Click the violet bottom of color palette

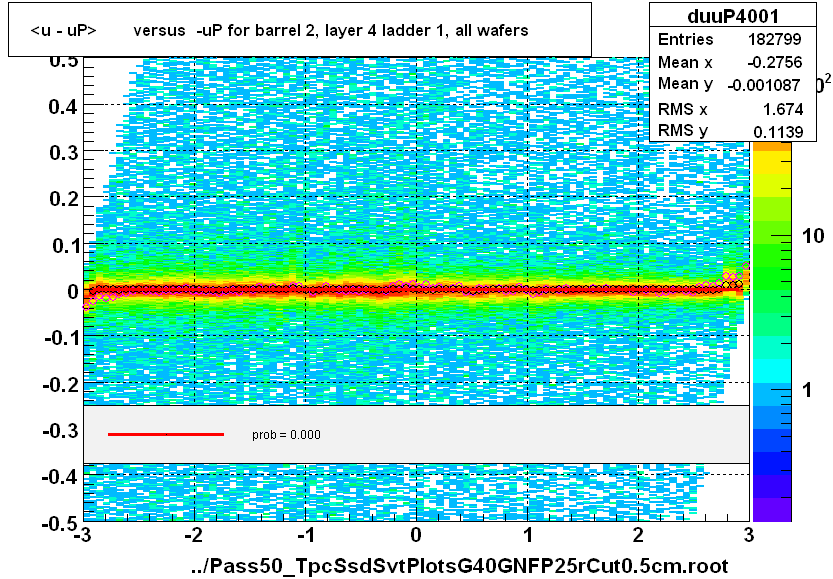pyautogui.click(x=772, y=509)
